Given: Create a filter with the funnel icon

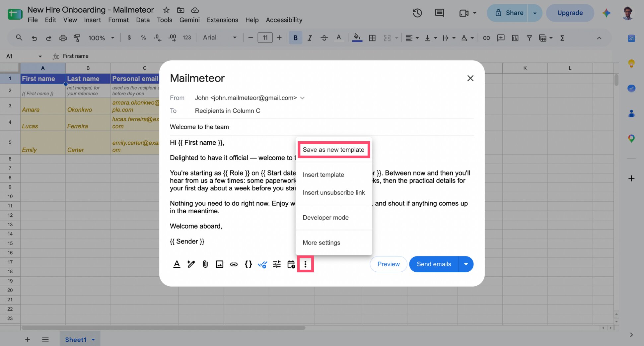Looking at the screenshot, I should tap(529, 38).
